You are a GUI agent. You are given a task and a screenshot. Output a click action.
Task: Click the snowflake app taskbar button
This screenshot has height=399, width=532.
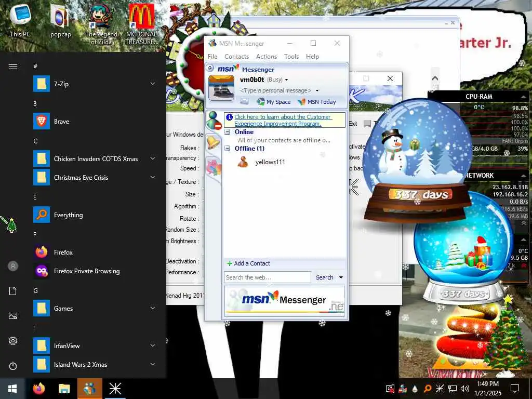click(115, 389)
